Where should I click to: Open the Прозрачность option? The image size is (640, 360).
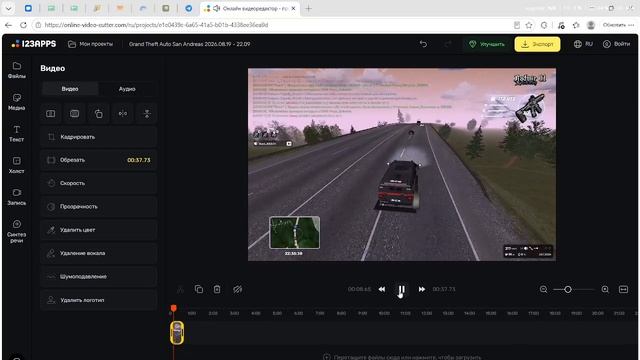(99, 207)
